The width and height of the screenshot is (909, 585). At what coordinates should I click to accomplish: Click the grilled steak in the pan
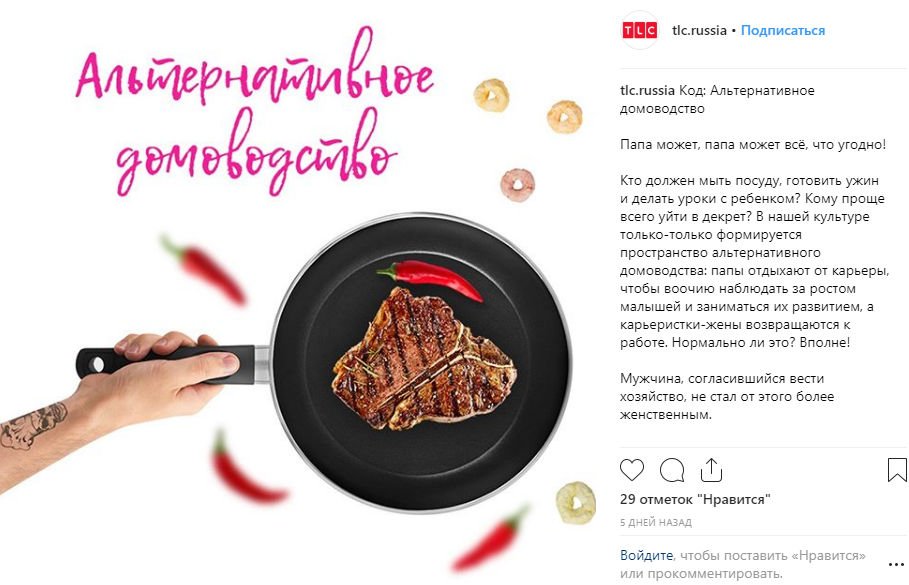pyautogui.click(x=424, y=359)
